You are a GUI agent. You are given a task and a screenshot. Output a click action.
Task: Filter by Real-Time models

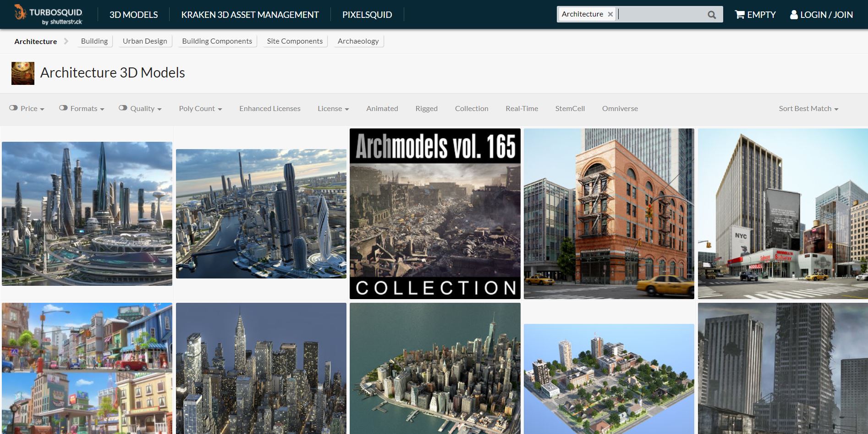tap(522, 109)
